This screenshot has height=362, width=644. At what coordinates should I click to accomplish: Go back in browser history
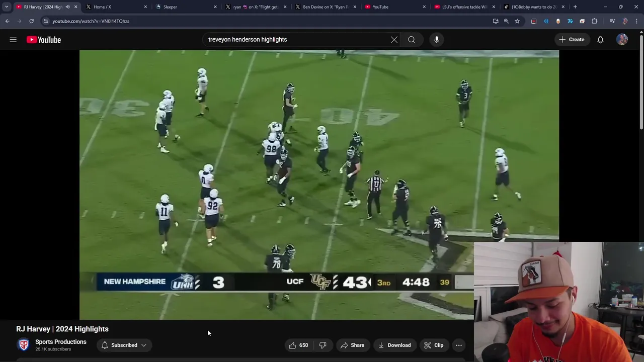(7, 21)
